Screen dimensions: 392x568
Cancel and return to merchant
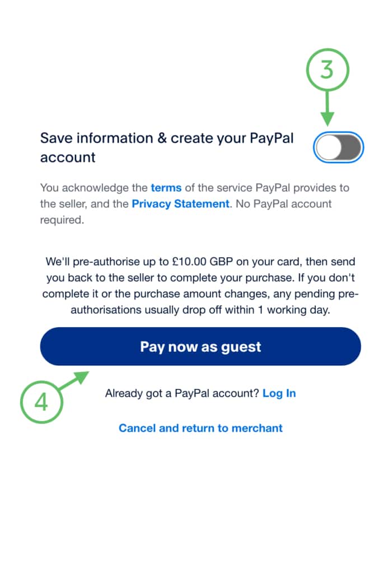[200, 428]
